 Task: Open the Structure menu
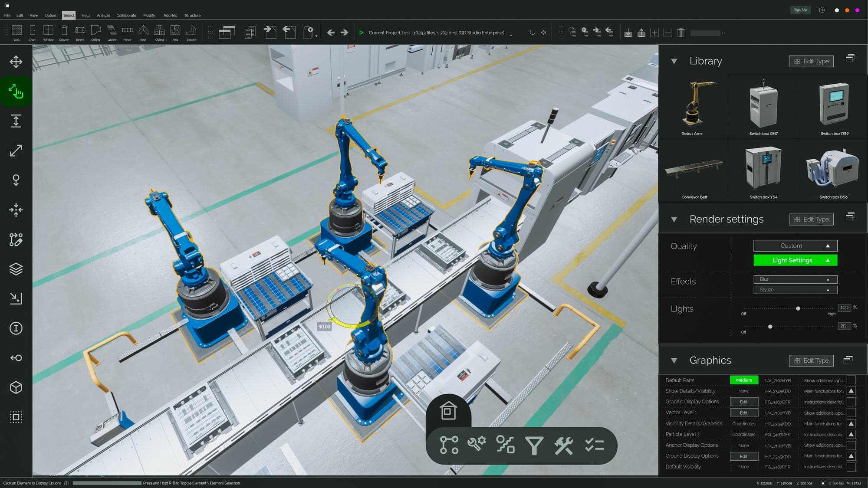[193, 15]
